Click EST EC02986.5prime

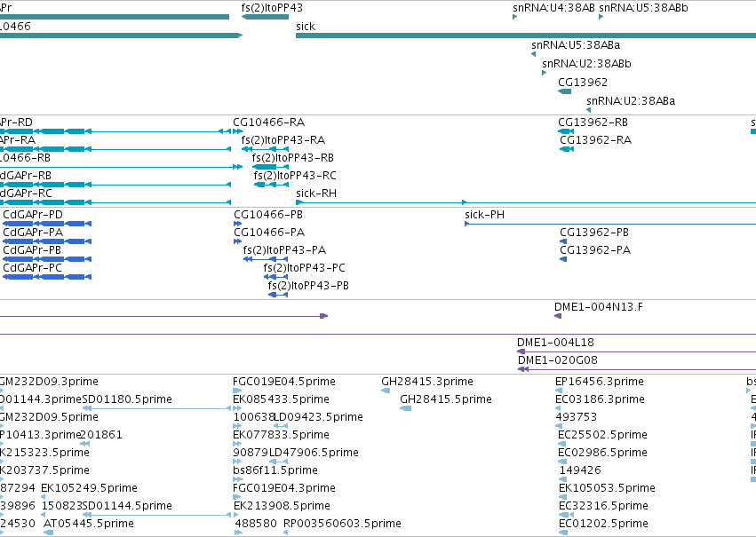coord(602,454)
